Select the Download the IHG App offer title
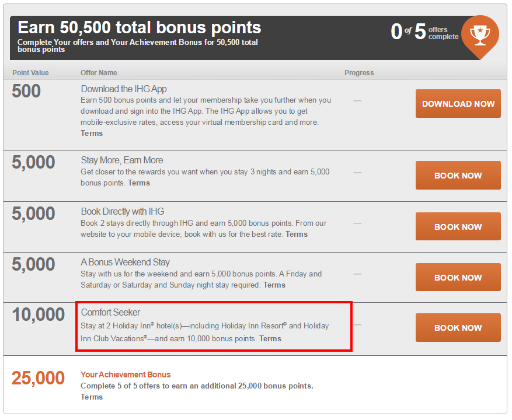This screenshot has width=512, height=420. coord(124,89)
